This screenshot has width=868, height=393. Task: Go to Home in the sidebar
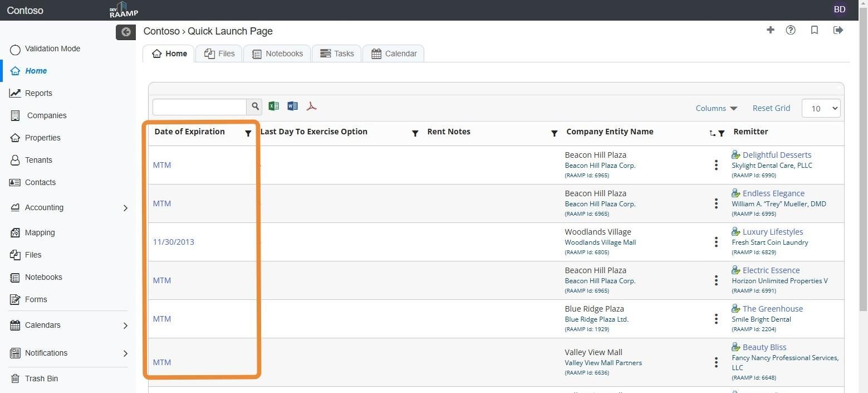tap(36, 71)
